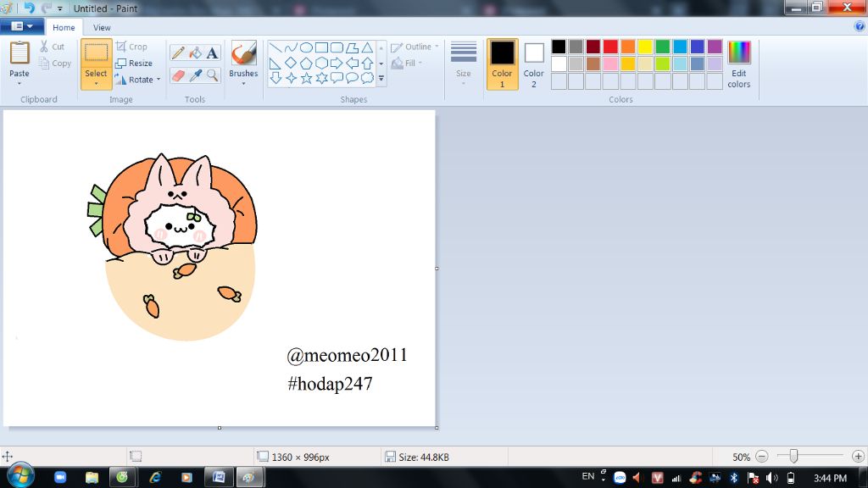The height and width of the screenshot is (488, 868).
Task: Click the volume speaker tray icon
Action: tap(771, 478)
